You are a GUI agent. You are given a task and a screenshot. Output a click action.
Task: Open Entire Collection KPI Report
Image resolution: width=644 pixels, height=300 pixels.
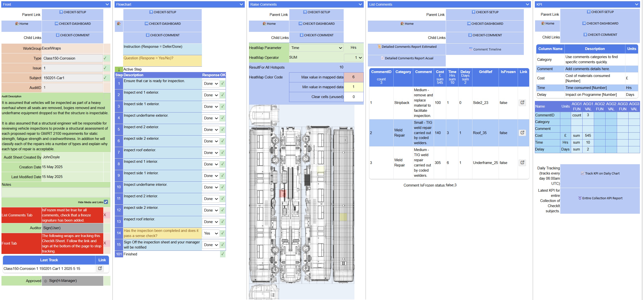tap(600, 198)
